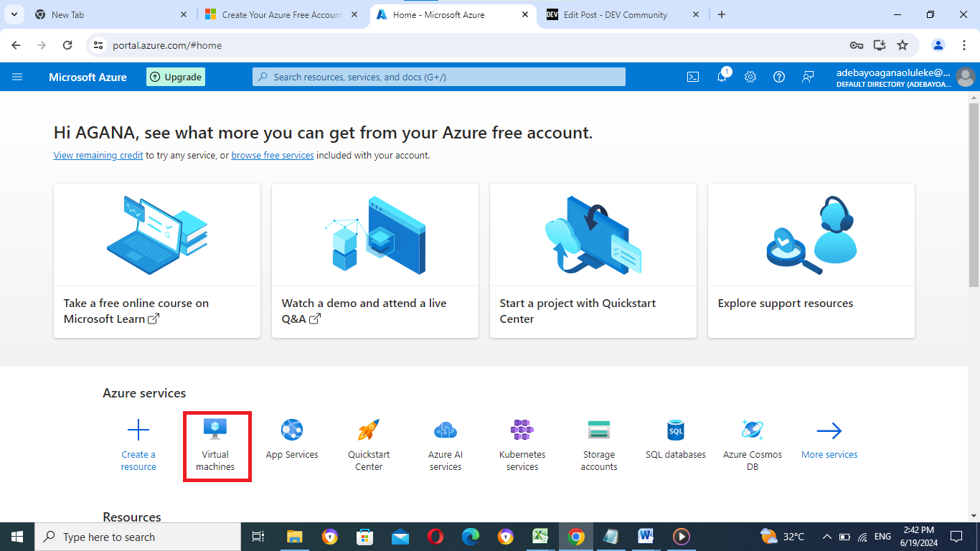The image size is (980, 551).
Task: Open File Explorer from the taskbar
Action: (x=295, y=537)
